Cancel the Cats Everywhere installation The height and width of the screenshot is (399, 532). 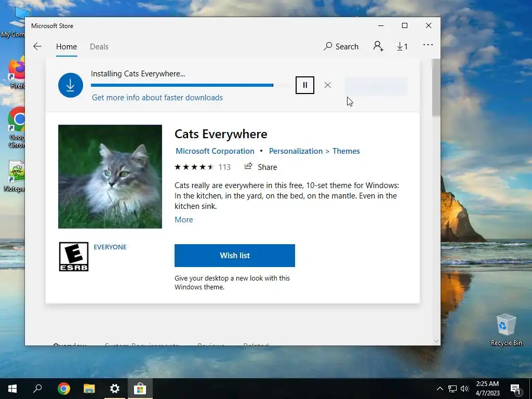click(x=327, y=85)
